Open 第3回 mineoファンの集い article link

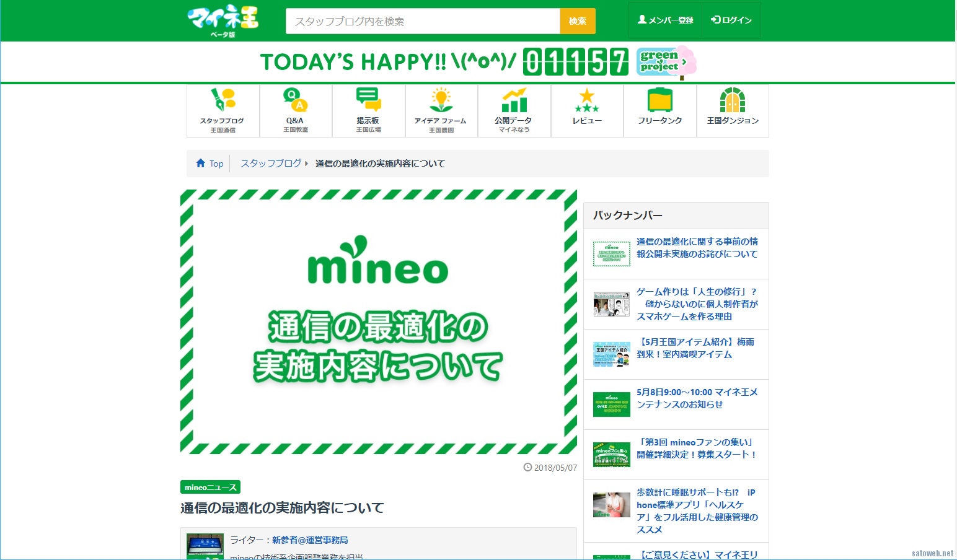(696, 448)
